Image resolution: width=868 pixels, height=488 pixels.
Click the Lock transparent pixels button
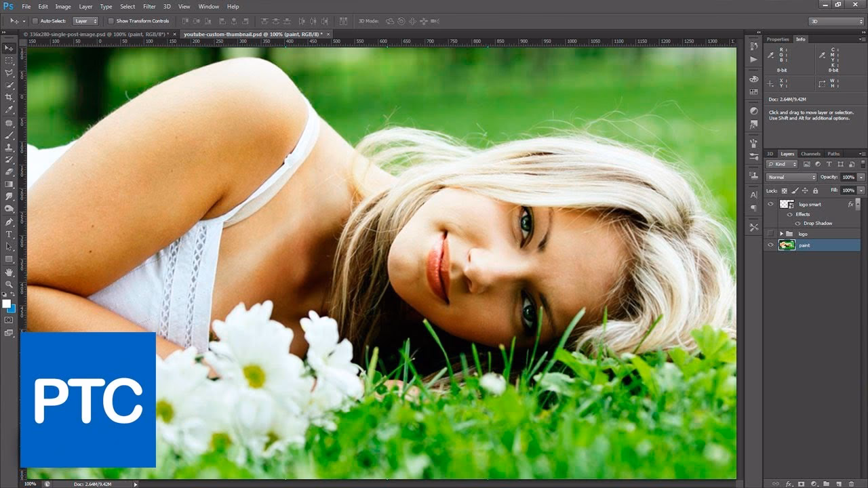[x=785, y=190]
